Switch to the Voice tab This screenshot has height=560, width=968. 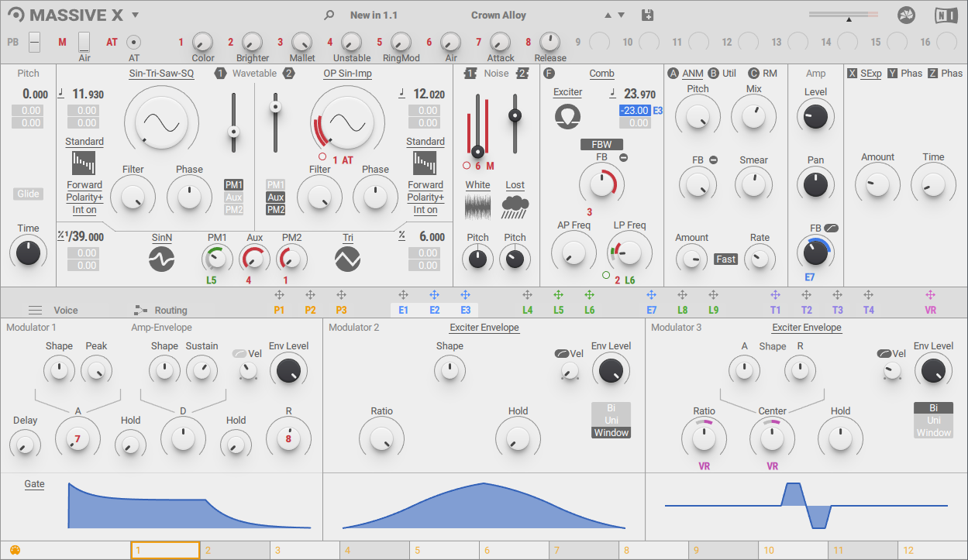[66, 311]
